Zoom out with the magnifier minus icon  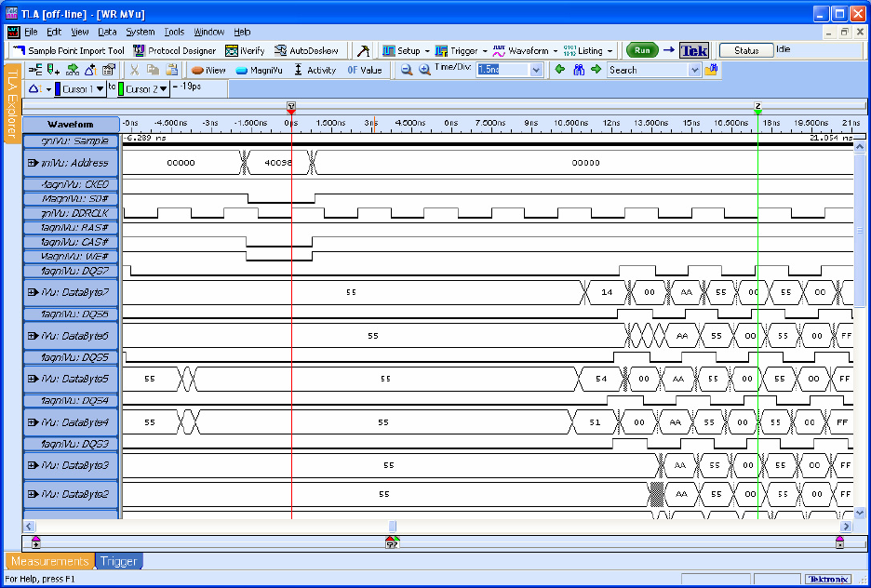(407, 70)
